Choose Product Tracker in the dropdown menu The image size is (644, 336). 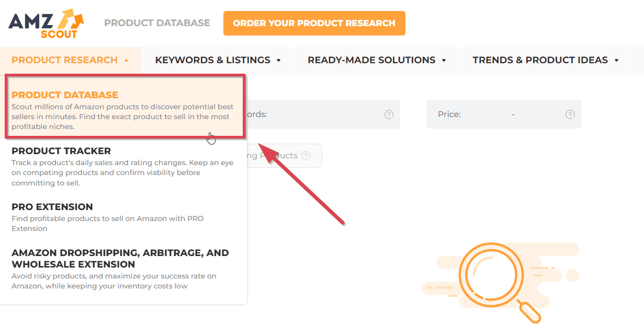[61, 151]
